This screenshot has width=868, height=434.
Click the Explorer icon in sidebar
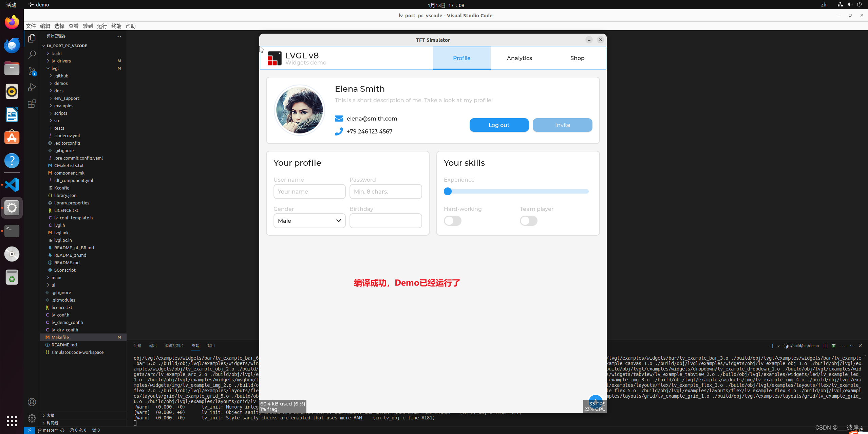31,38
